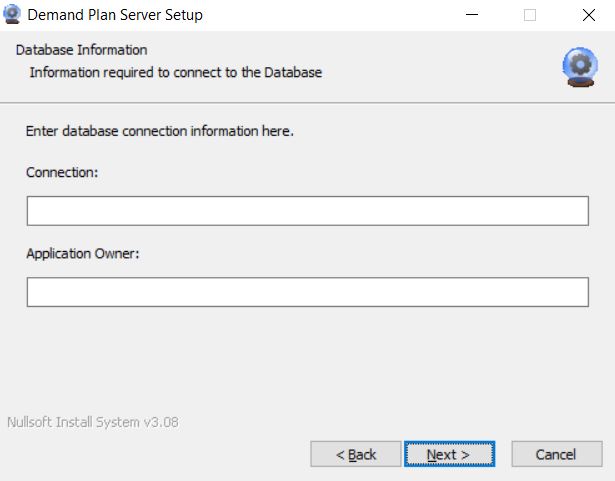Click the "Information required to connect" subtitle
The height and width of the screenshot is (481, 615).
click(x=175, y=72)
